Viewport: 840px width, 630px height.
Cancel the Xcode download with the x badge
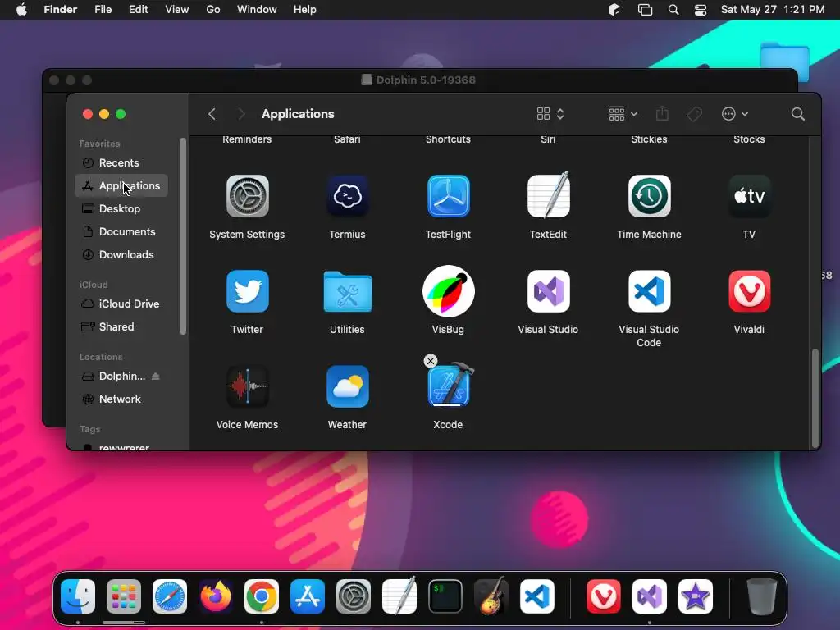point(430,361)
